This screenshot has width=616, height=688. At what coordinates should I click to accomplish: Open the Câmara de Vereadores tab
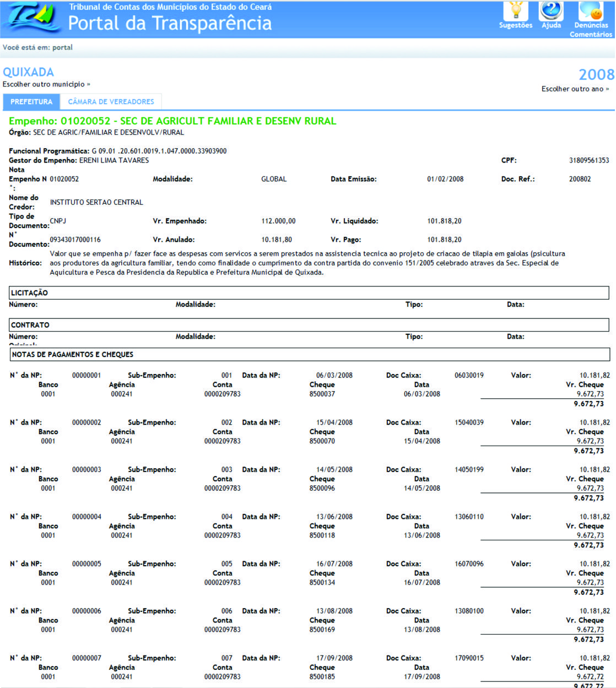click(111, 102)
